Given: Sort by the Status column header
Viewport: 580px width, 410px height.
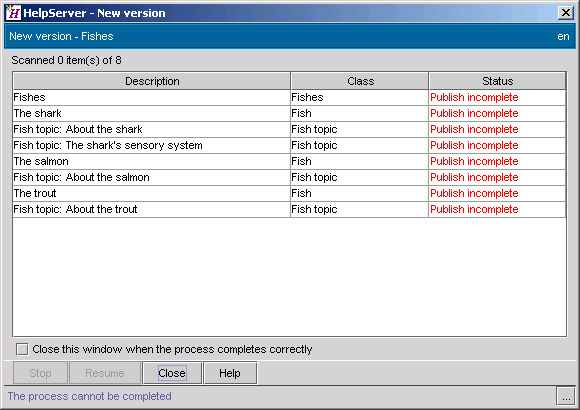Looking at the screenshot, I should click(x=498, y=81).
